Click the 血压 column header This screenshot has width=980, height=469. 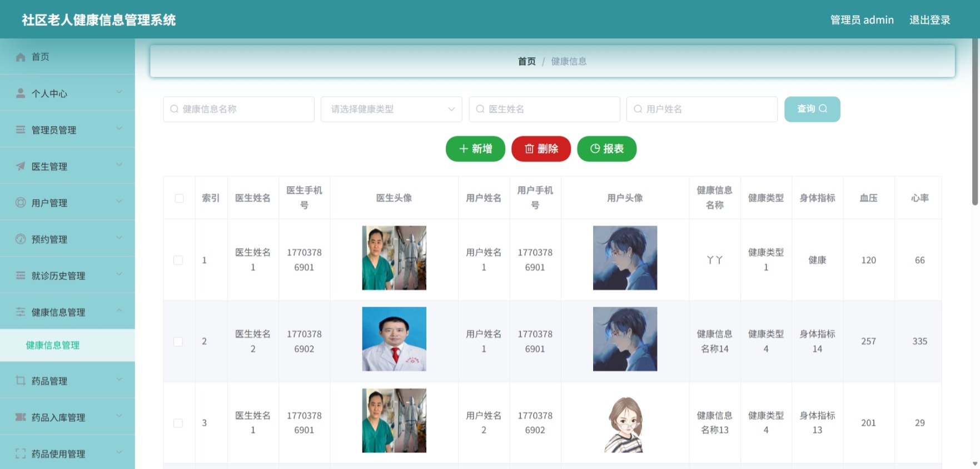868,198
